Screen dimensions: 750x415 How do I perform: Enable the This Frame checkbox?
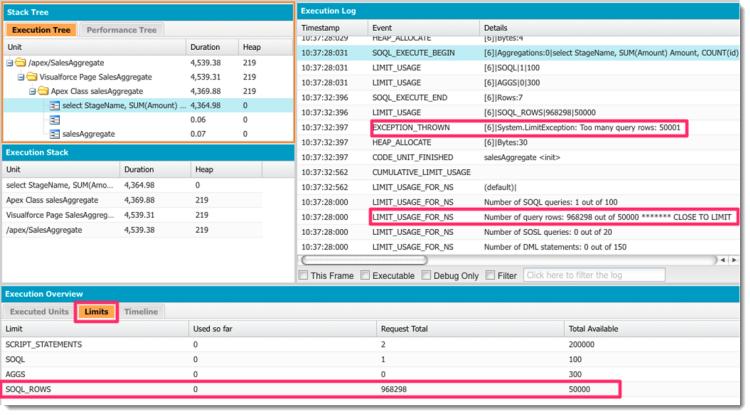(305, 275)
